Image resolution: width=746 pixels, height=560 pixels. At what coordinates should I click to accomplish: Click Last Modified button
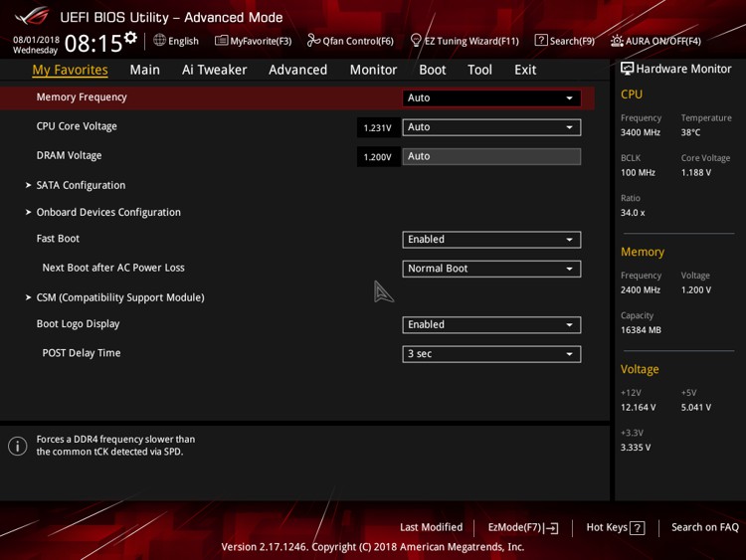(431, 527)
